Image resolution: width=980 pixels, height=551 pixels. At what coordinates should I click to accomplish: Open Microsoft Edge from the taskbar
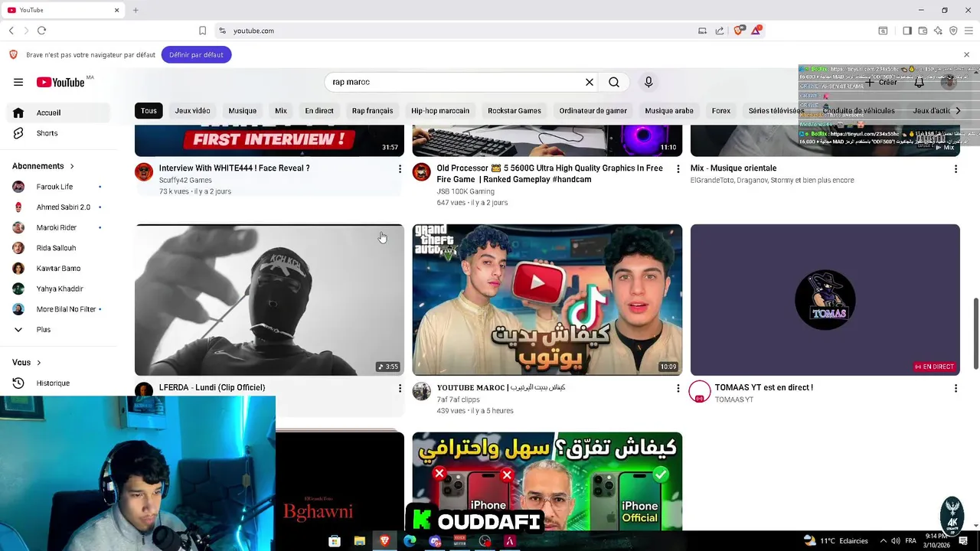coord(410,541)
